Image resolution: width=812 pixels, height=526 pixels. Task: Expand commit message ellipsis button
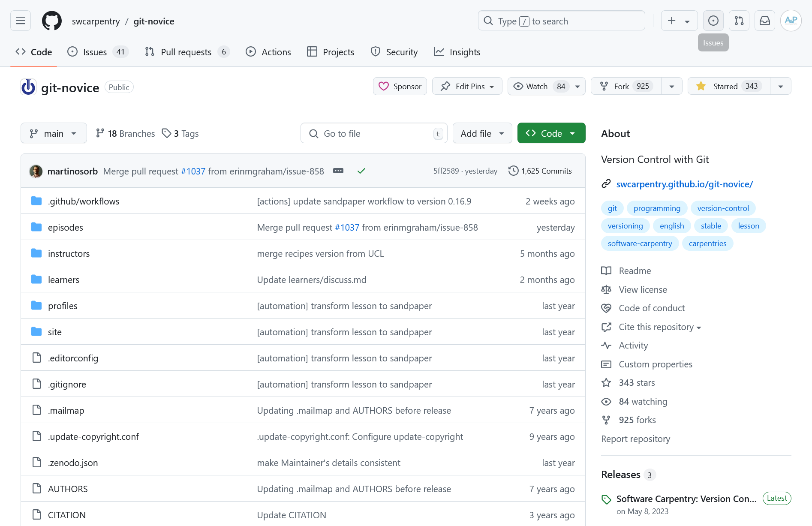click(x=338, y=171)
